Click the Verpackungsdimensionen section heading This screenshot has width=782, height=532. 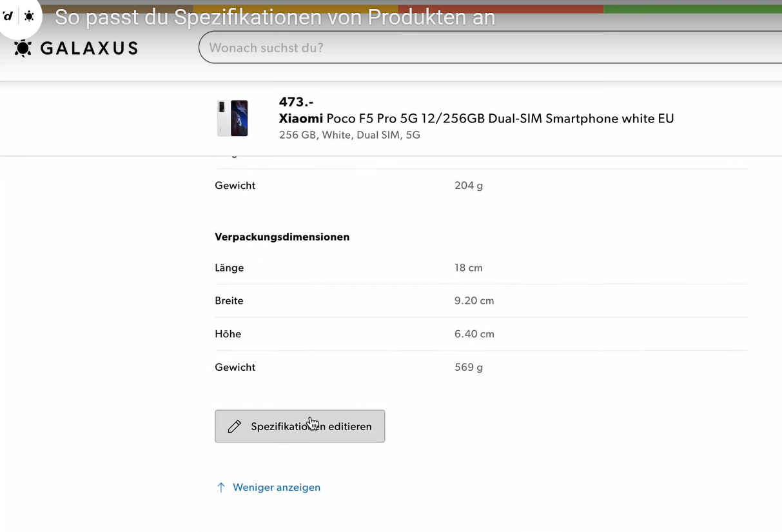tap(282, 237)
